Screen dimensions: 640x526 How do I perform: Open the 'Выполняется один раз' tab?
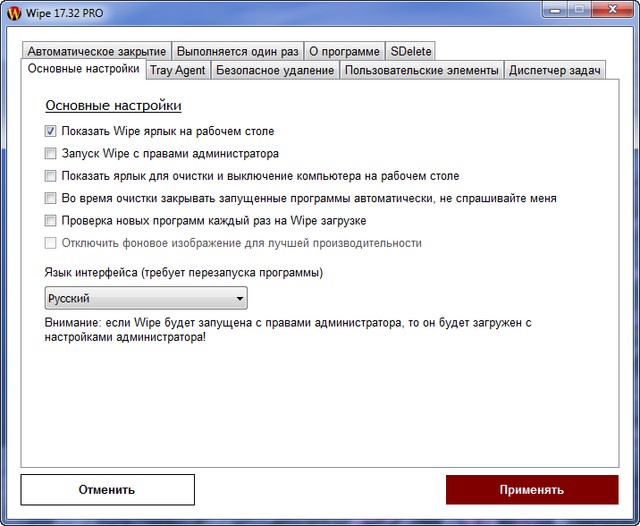236,51
